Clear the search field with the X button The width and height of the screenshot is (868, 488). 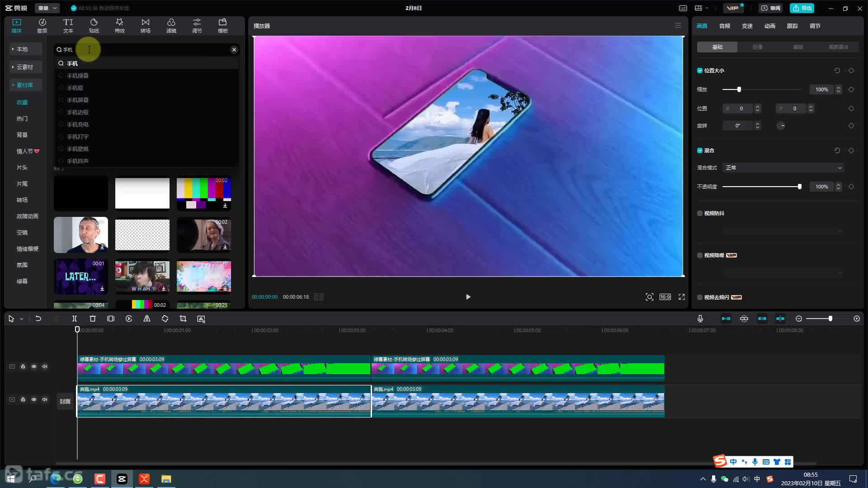coord(234,50)
